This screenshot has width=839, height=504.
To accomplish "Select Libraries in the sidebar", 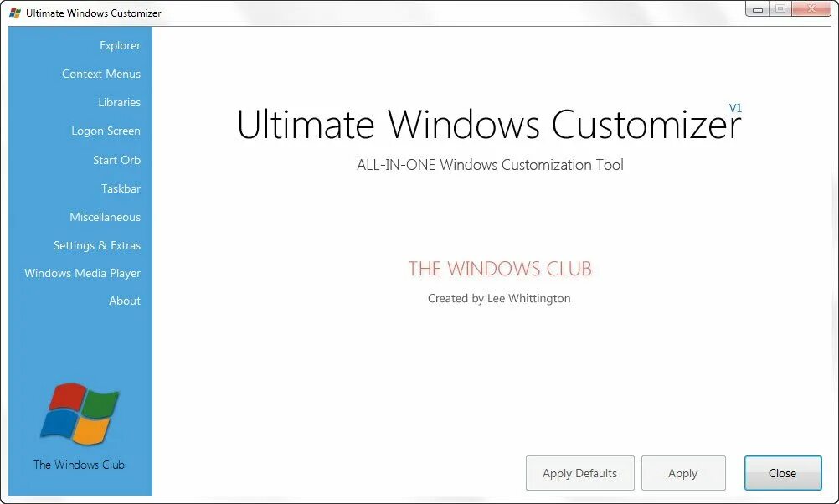I will (120, 102).
